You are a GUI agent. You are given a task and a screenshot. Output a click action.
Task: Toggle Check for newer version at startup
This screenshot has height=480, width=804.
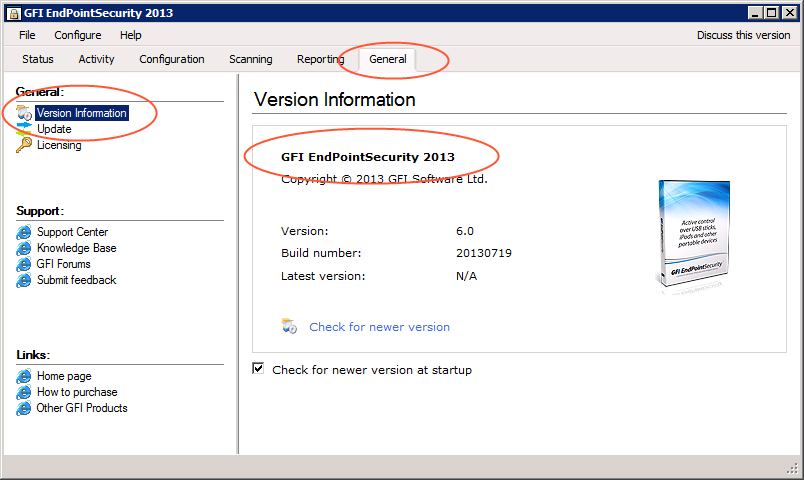258,369
